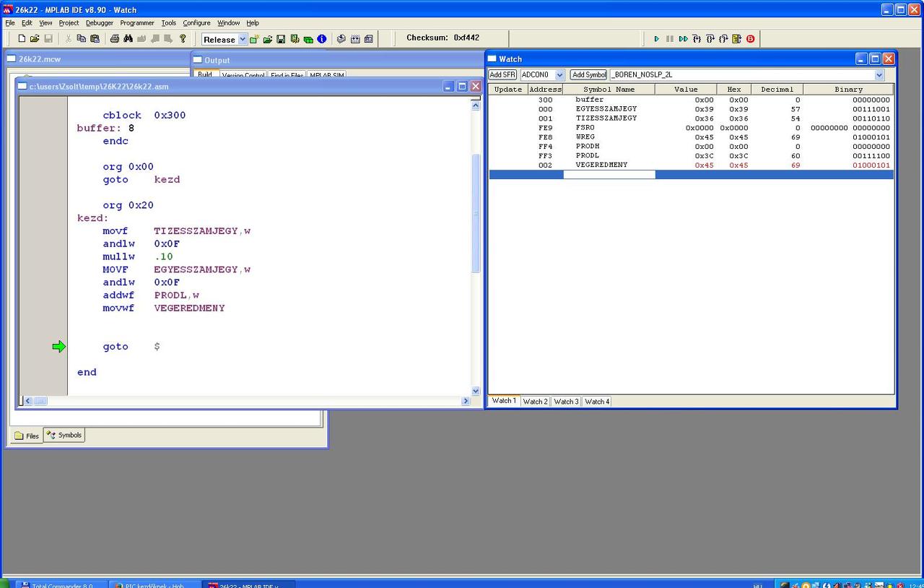Expand the ADCON0 SFR dropdown
The image size is (924, 588).
tap(559, 75)
